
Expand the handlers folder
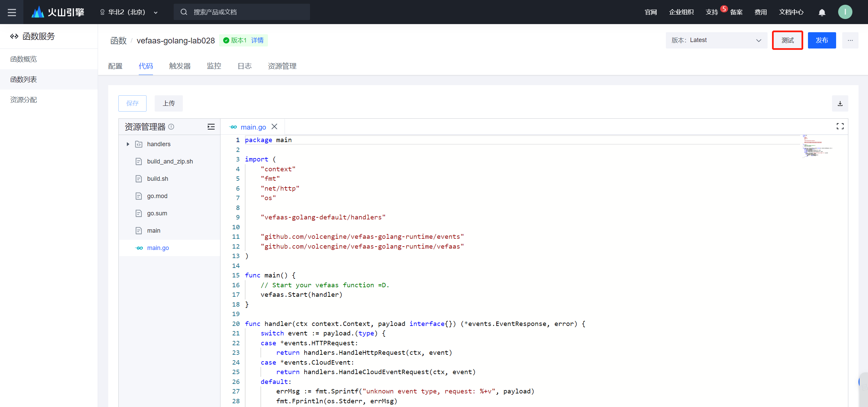pyautogui.click(x=128, y=144)
